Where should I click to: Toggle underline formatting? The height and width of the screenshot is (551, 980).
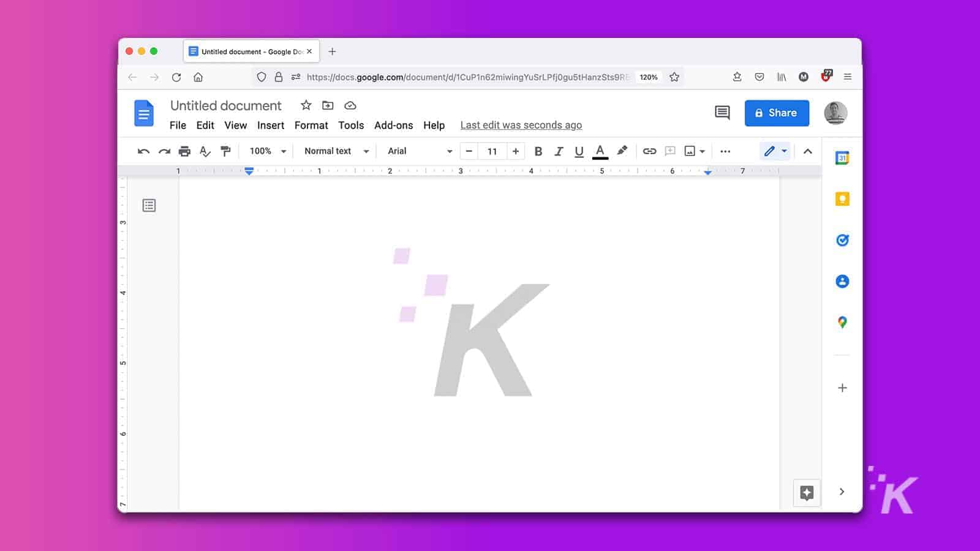pos(579,151)
